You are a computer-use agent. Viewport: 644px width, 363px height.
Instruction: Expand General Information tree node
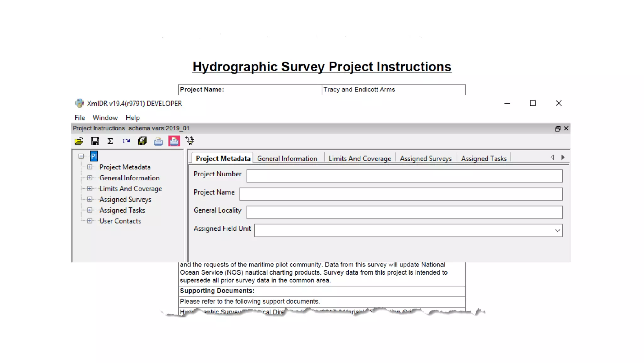[90, 178]
